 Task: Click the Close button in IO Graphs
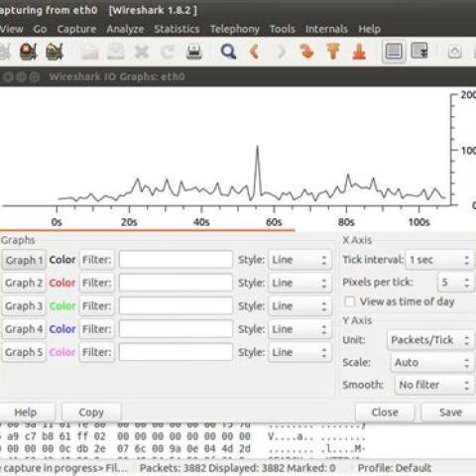click(x=385, y=413)
